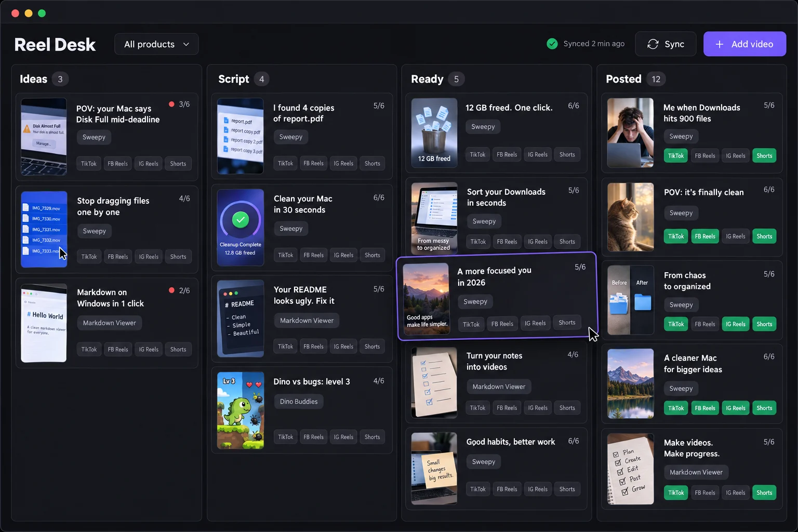
Task: Open the 'Me when Downloads hits 900 files' thumbnail
Action: pyautogui.click(x=631, y=133)
